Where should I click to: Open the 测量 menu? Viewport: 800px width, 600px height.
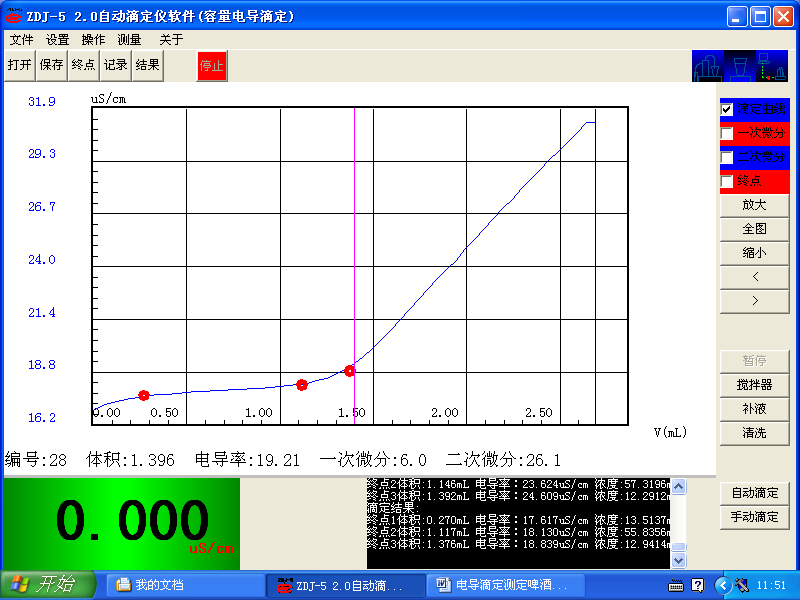[129, 39]
